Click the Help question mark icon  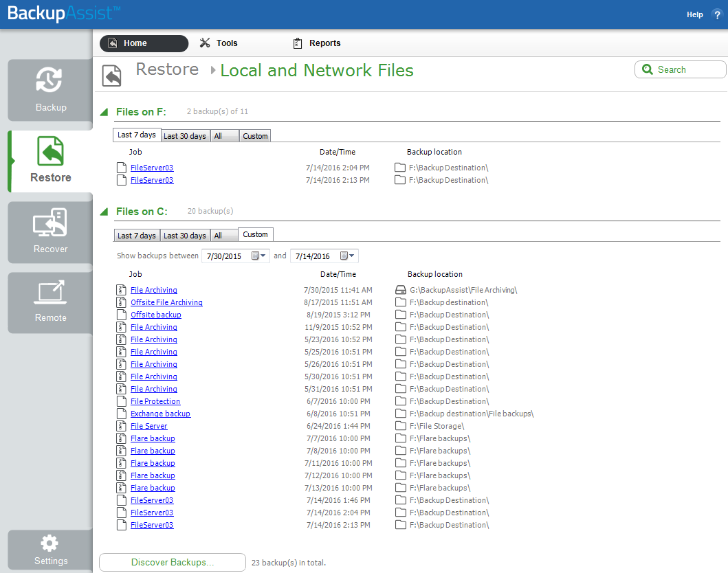coord(717,14)
